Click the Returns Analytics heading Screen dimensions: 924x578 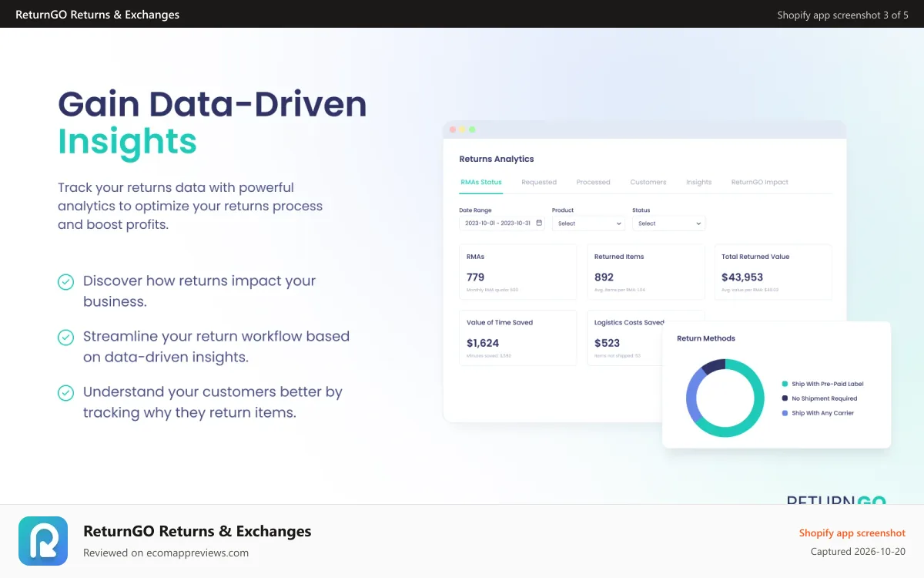tap(497, 159)
